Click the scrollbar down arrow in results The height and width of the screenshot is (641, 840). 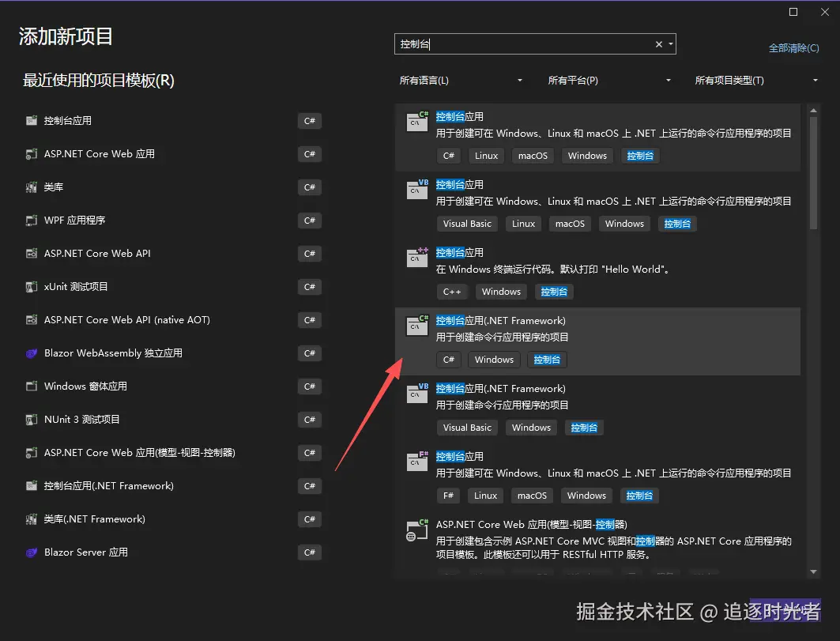click(813, 572)
